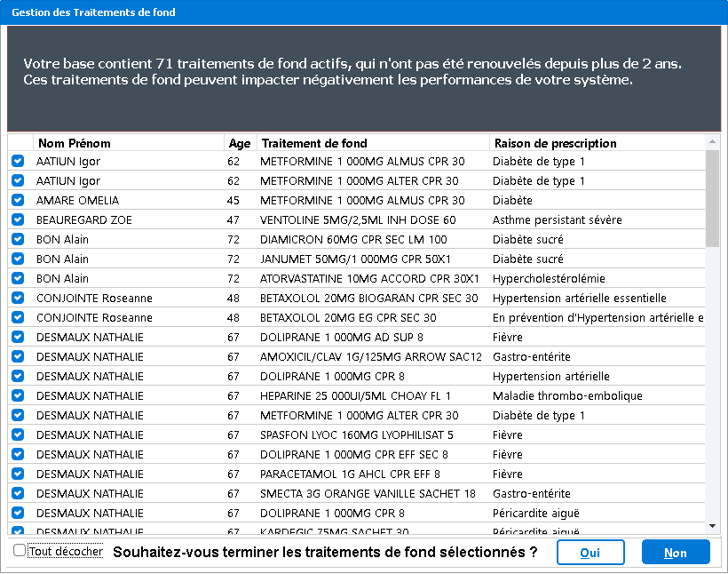Toggle the BETAXOLOL EG row checkbox

(x=18, y=317)
